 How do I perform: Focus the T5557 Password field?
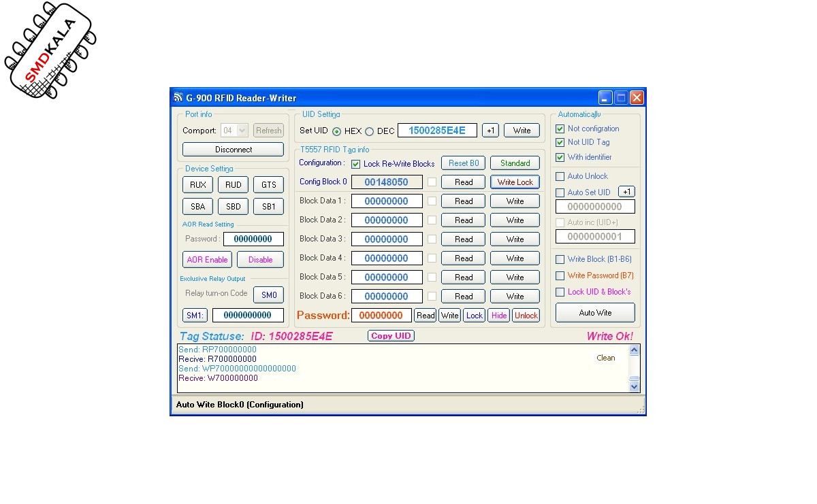381,316
